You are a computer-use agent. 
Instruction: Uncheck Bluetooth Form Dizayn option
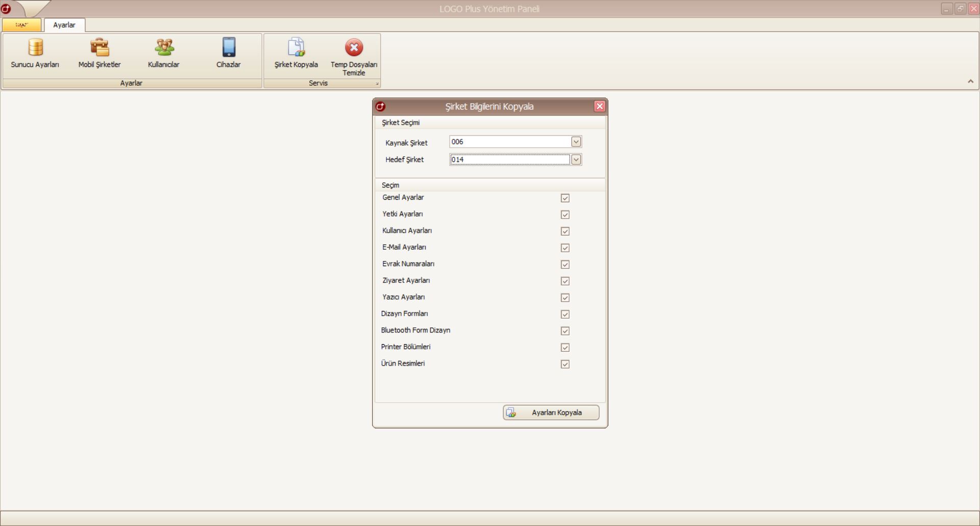[565, 331]
